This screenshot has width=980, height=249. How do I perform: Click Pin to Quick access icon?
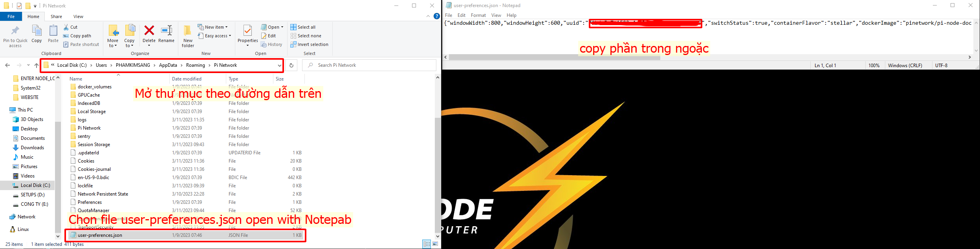point(15,30)
